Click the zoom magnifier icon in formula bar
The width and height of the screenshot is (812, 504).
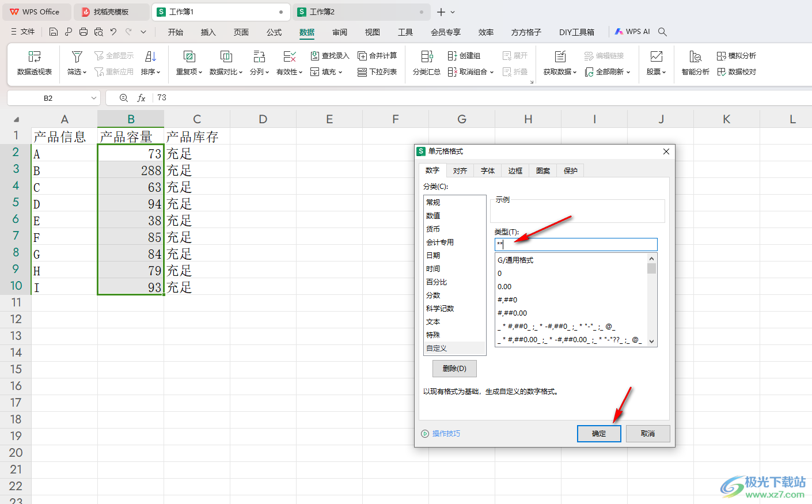coord(123,98)
